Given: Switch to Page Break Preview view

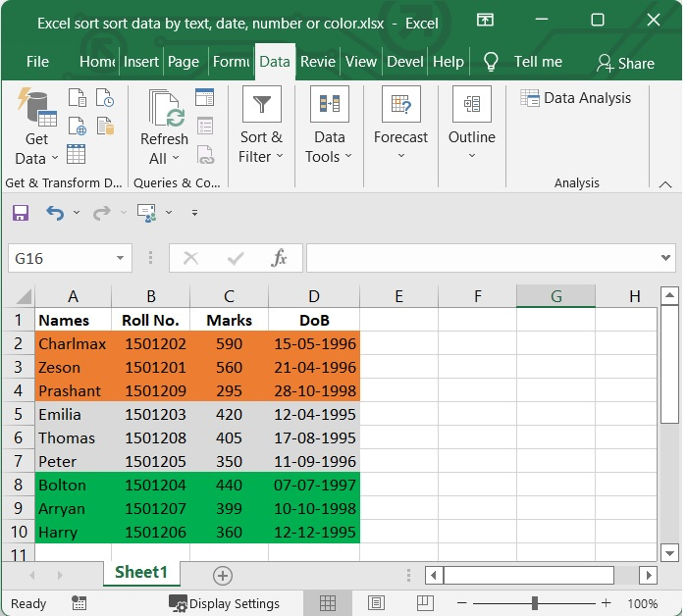Looking at the screenshot, I should click(423, 603).
